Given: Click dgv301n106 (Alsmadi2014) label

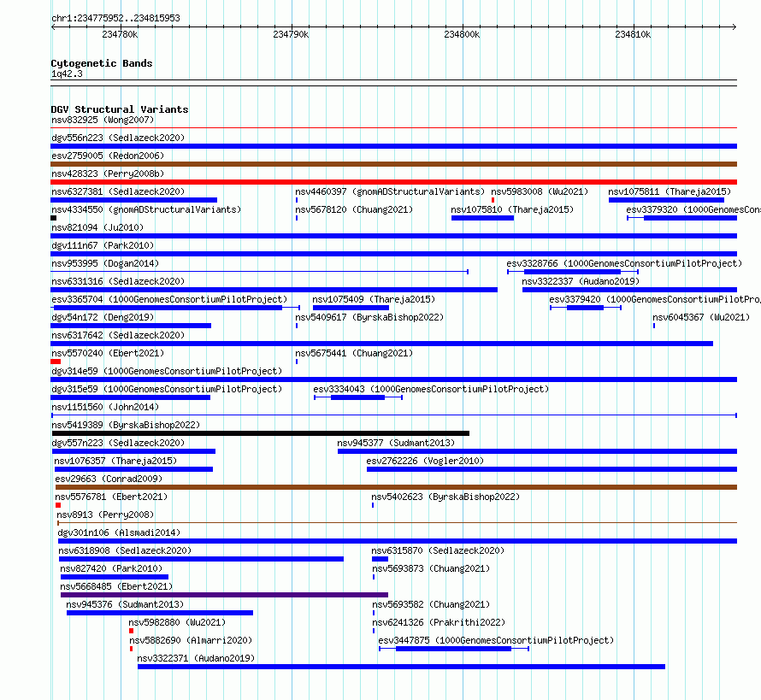Looking at the screenshot, I should point(119,532).
